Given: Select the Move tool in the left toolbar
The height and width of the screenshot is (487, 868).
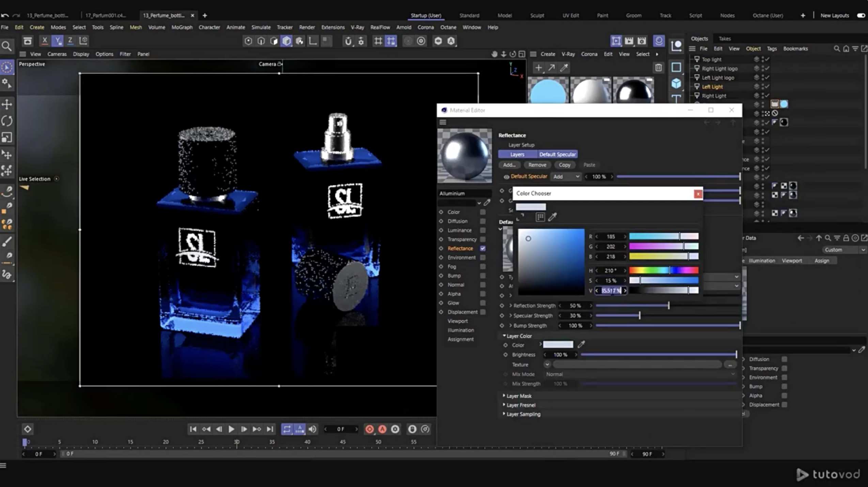Looking at the screenshot, I should [x=7, y=104].
